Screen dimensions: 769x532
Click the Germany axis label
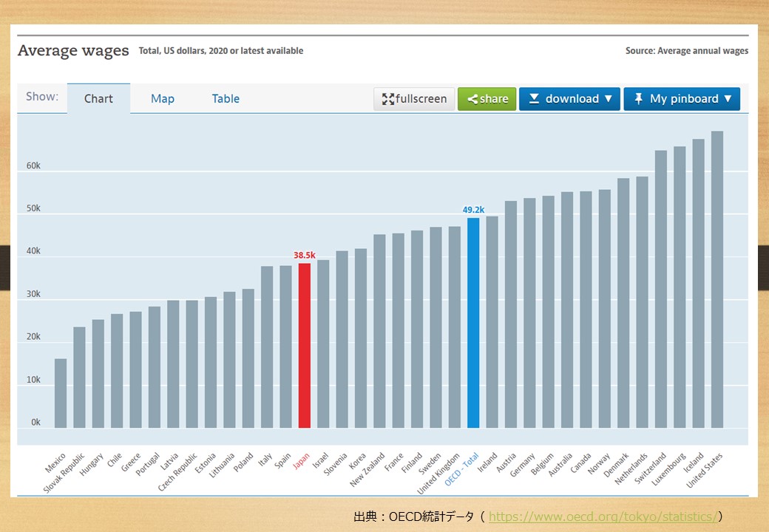coord(522,465)
